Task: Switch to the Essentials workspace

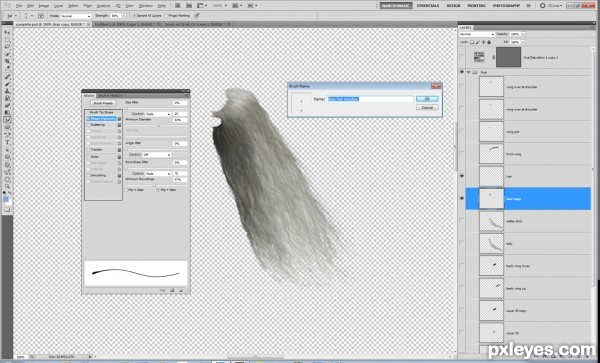Action: 427,6
